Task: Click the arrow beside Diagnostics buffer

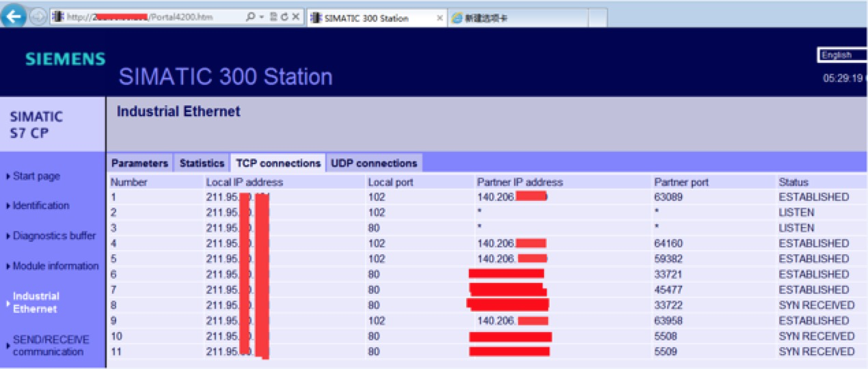Action: (8, 236)
